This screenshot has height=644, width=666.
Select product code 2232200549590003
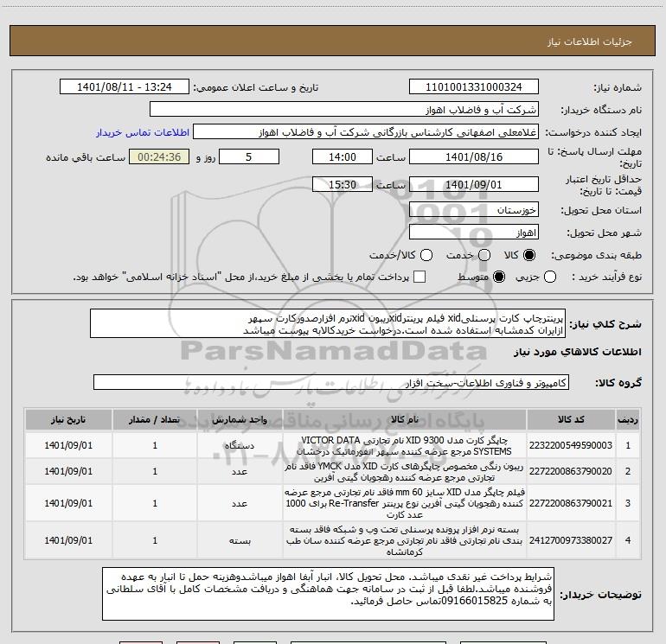click(571, 445)
